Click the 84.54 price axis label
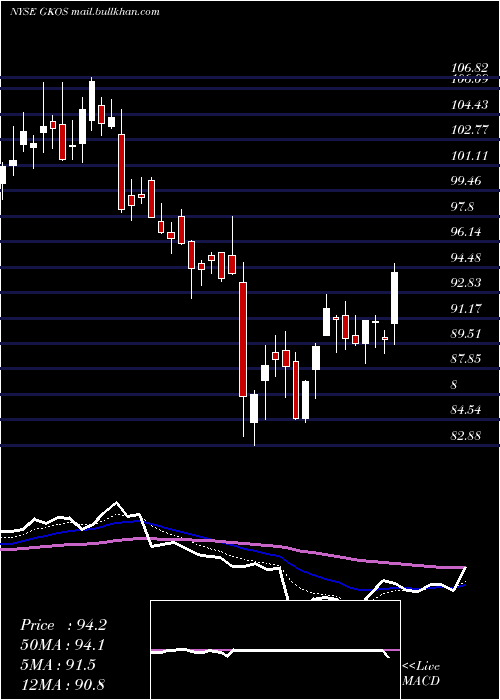 466,409
